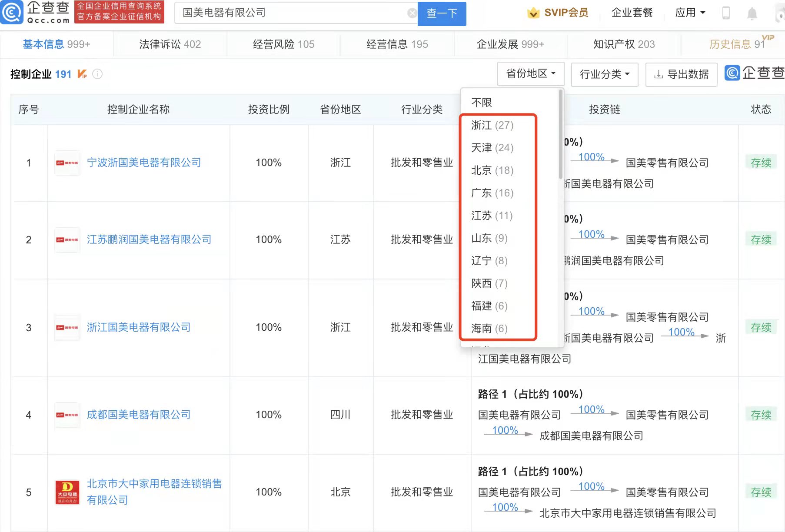Switch to 经营风险 105 tab
785x532 pixels.
[x=283, y=44]
